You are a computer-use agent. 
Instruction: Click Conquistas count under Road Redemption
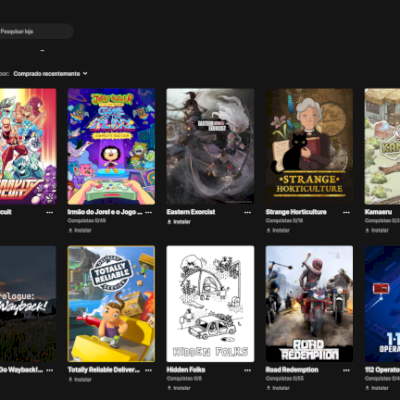[x=285, y=378]
